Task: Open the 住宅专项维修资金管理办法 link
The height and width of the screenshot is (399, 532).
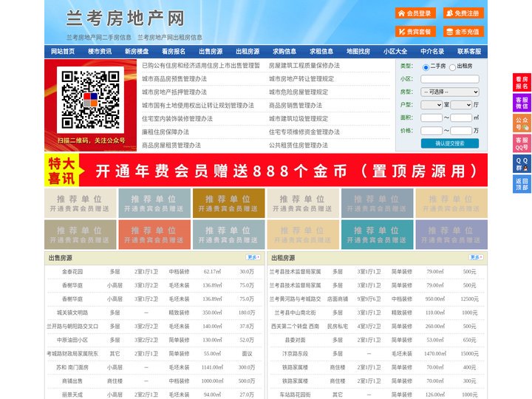Action: click(304, 132)
